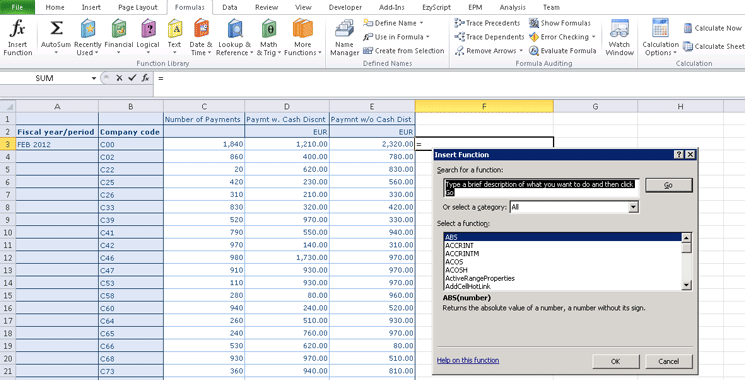
Task: Click Calculate Now
Action: coord(713,28)
